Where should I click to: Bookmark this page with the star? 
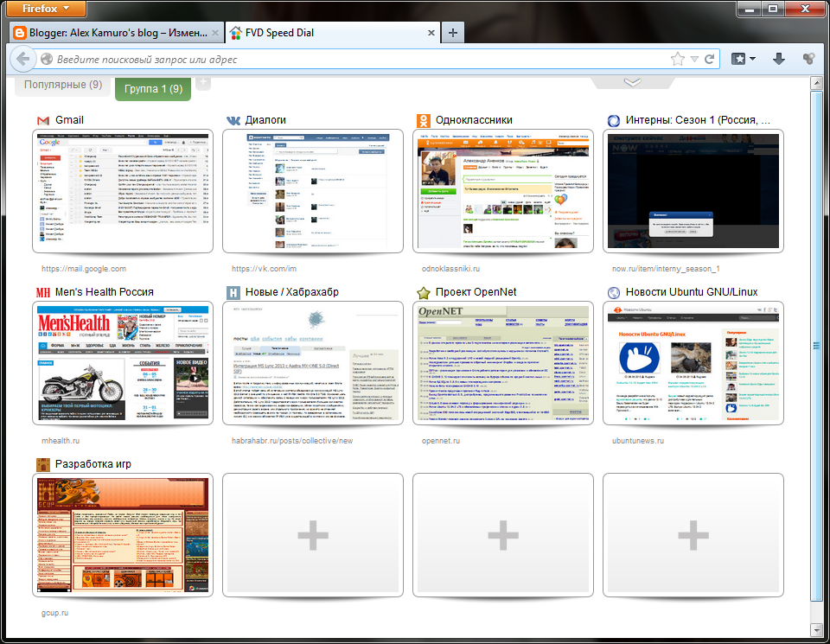[x=678, y=60]
